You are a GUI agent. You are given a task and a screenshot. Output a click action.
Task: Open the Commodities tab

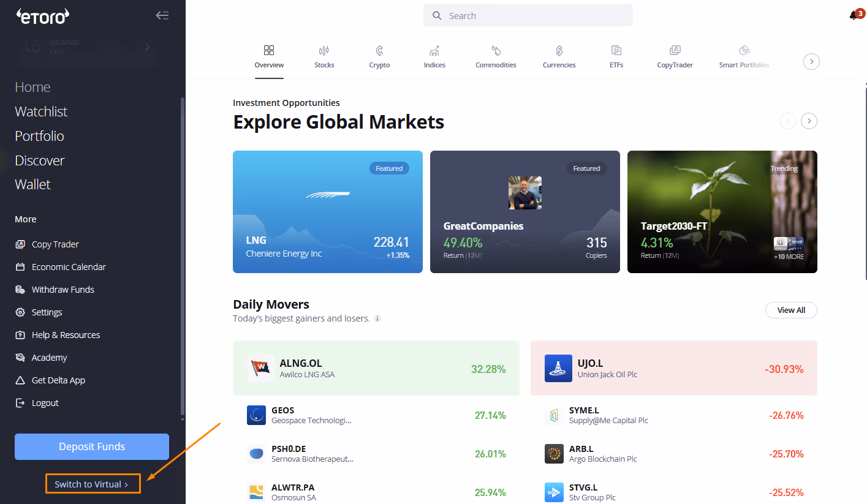click(x=496, y=57)
